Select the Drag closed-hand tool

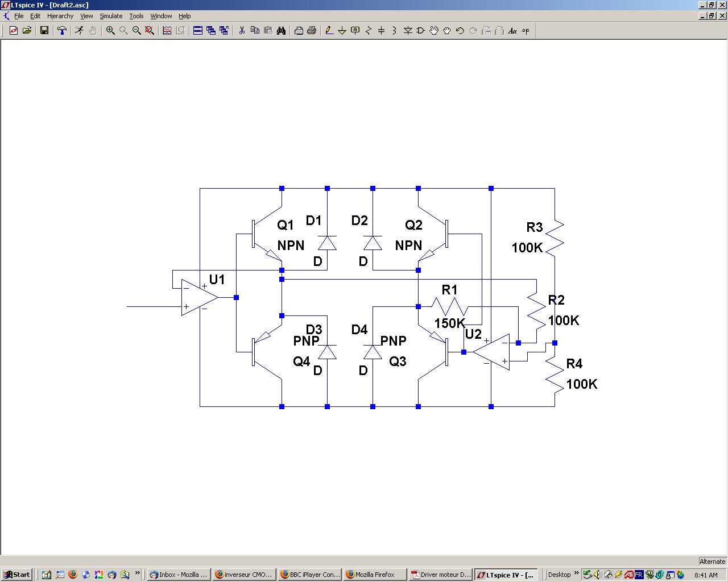click(447, 31)
